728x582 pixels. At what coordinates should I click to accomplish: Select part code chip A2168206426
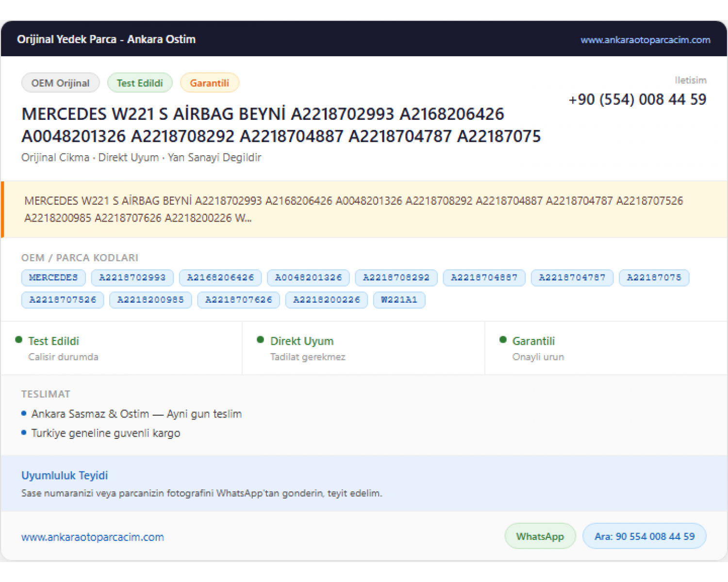220,278
